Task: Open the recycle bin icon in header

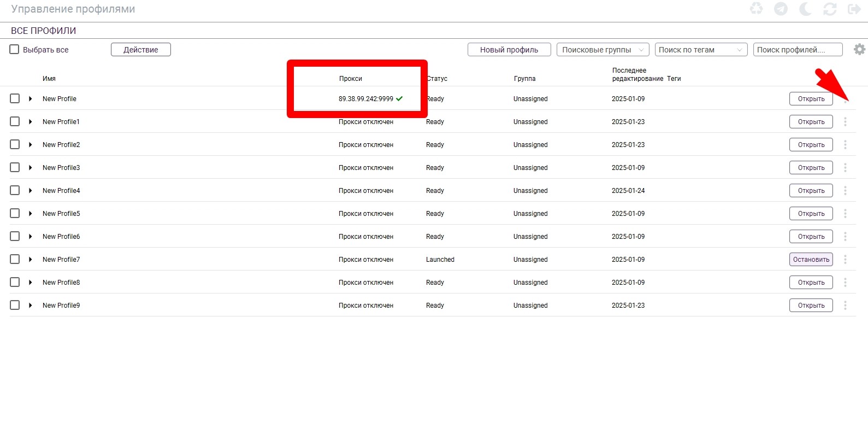Action: click(x=757, y=9)
